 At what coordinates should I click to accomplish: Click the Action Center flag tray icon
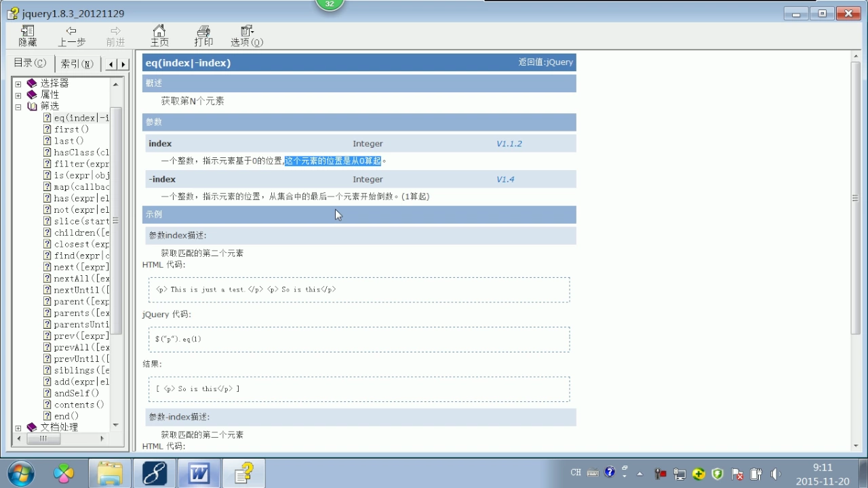737,474
